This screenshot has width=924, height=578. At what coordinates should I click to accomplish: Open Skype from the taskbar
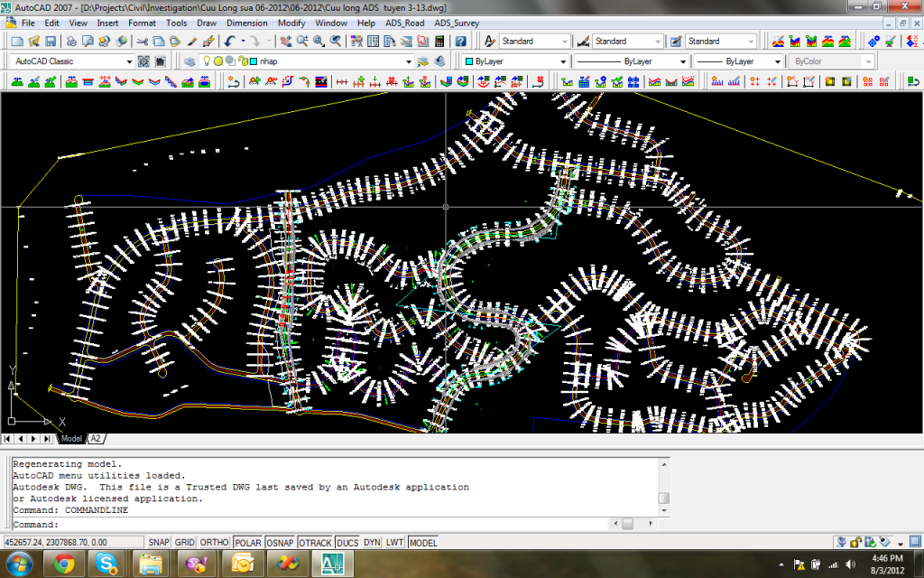tap(106, 564)
